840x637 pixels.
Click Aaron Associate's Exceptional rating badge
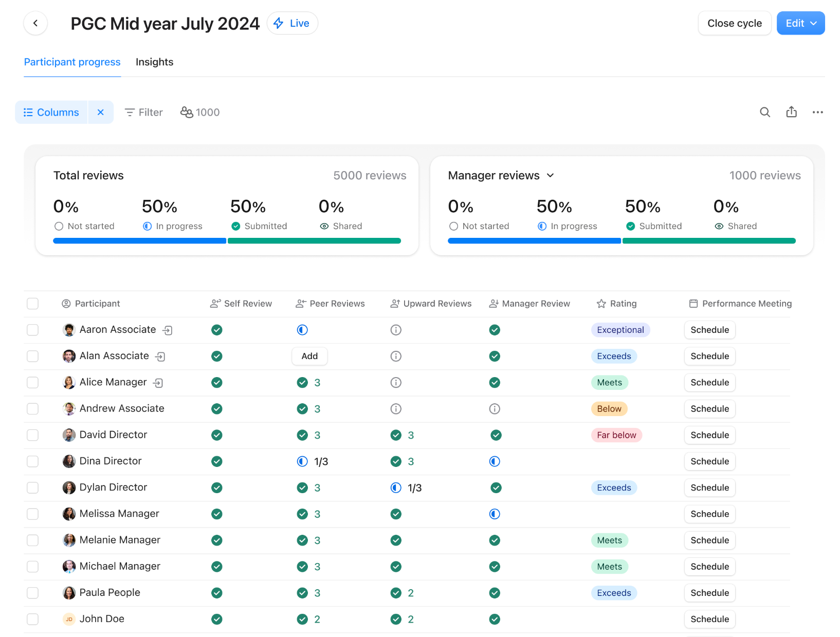pos(620,330)
